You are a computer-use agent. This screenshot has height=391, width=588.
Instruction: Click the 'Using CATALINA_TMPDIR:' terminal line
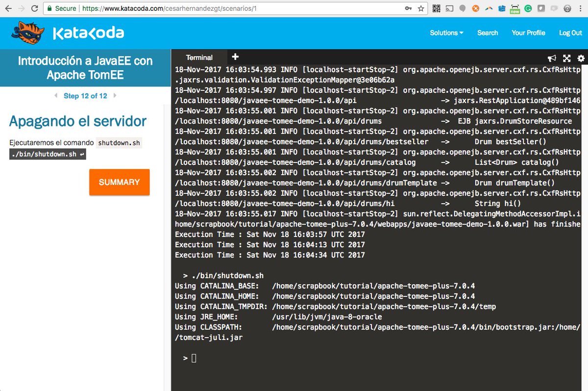pyautogui.click(x=336, y=307)
